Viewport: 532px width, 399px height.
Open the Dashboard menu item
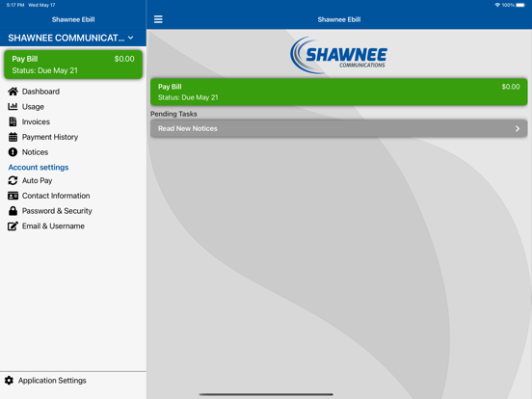click(x=40, y=92)
